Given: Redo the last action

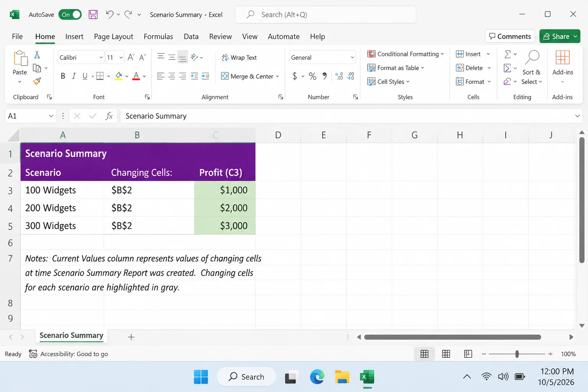Looking at the screenshot, I should [x=128, y=15].
